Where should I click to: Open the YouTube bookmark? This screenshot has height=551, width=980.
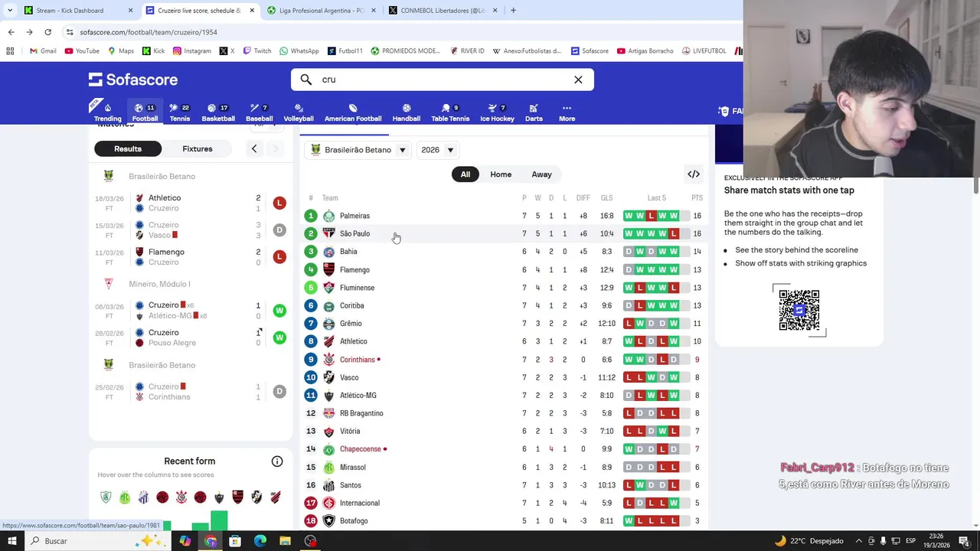coord(82,51)
